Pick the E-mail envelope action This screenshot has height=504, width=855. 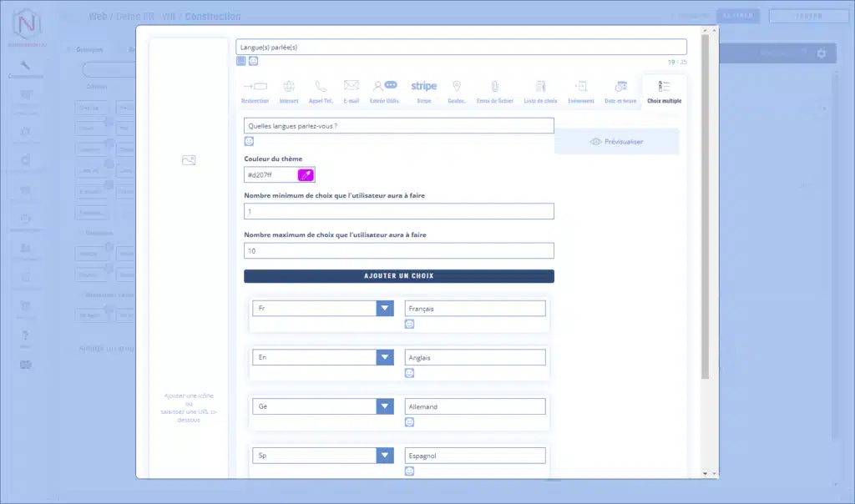tap(351, 90)
